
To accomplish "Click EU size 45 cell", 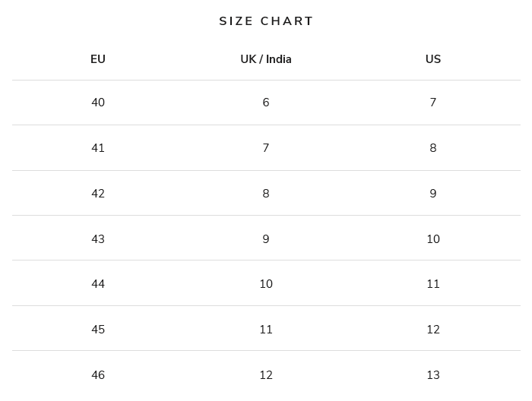I will click(x=98, y=330).
